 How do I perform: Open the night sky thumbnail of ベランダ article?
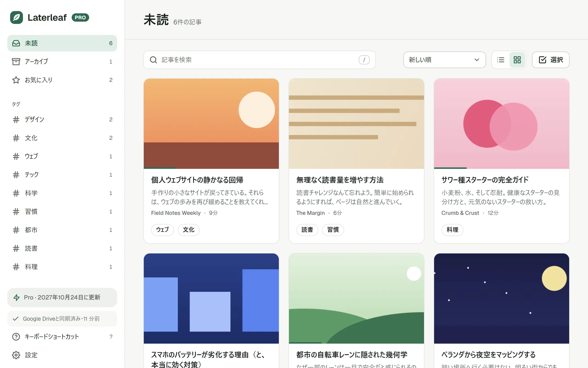click(x=501, y=298)
